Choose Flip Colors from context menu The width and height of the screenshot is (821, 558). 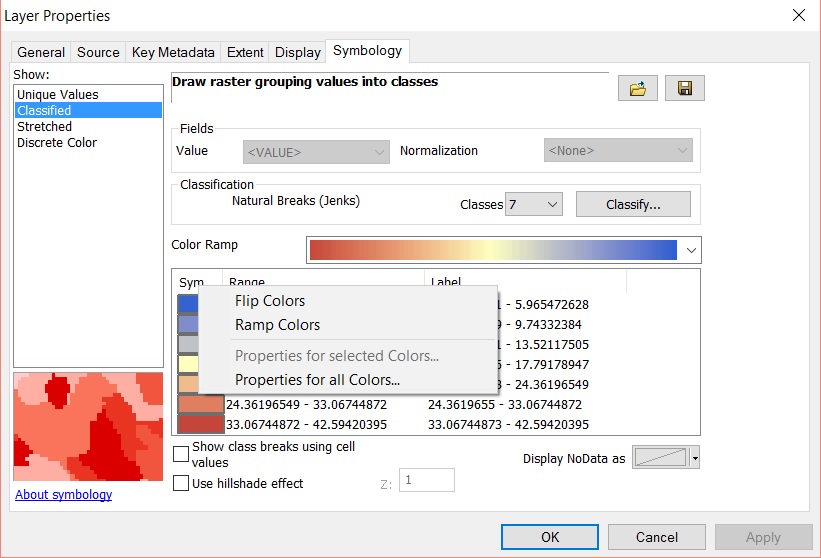coord(270,301)
